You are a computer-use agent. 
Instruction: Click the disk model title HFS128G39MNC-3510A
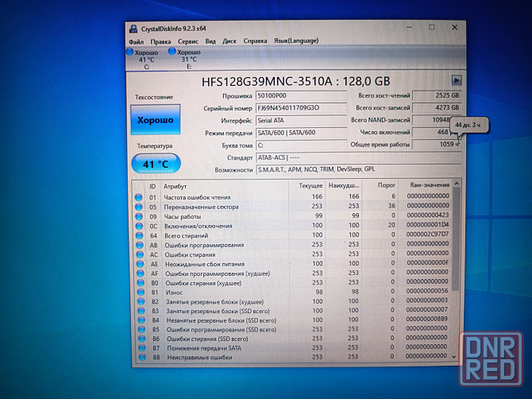(x=267, y=82)
